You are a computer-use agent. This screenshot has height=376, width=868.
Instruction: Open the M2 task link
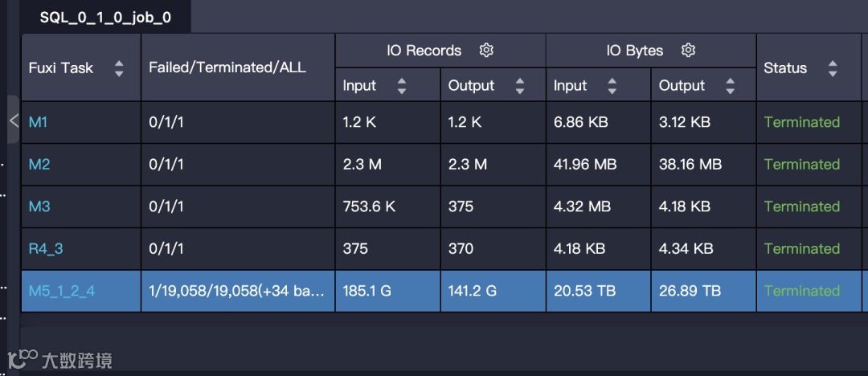[39, 165]
